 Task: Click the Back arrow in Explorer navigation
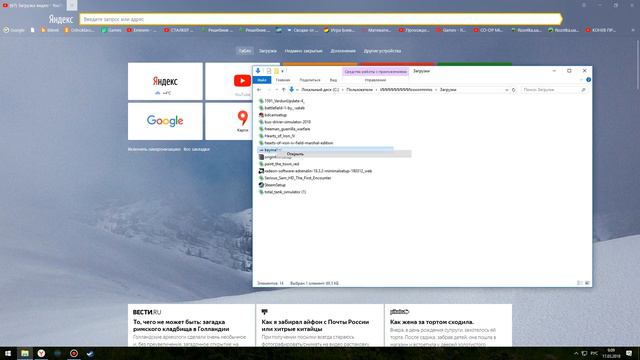[259, 90]
